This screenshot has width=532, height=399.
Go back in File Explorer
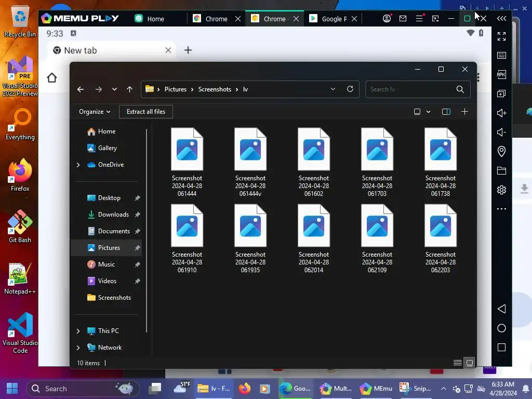tap(81, 89)
